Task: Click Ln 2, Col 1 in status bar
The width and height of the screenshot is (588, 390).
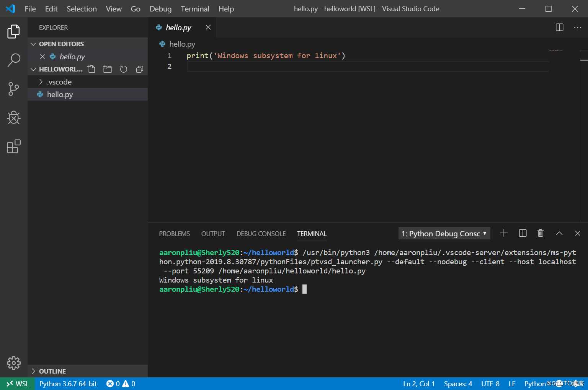Action: [x=419, y=383]
